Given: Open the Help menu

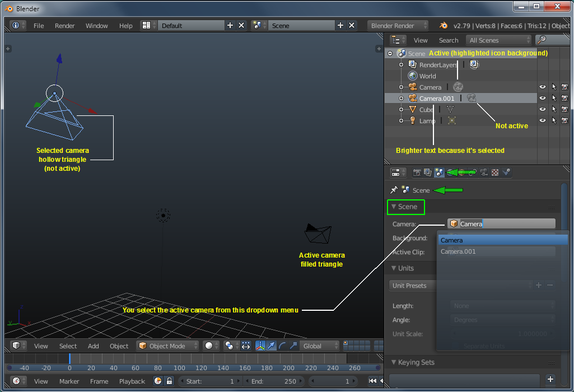Looking at the screenshot, I should click(x=125, y=26).
